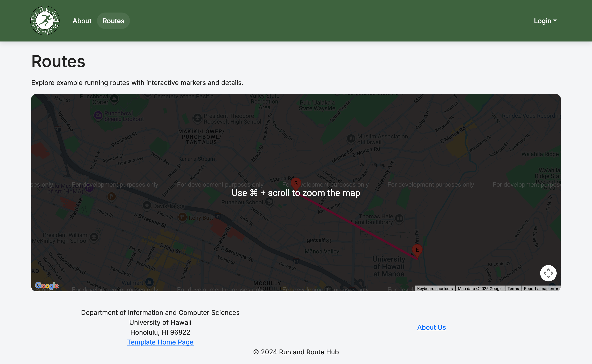Click the Davis Tacos map marker

pyautogui.click(x=147, y=206)
